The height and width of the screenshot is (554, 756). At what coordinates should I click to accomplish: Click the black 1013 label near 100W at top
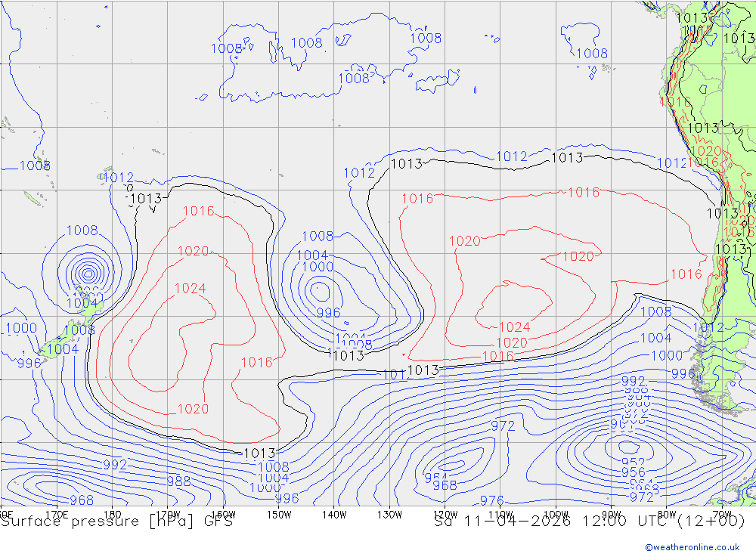567,158
